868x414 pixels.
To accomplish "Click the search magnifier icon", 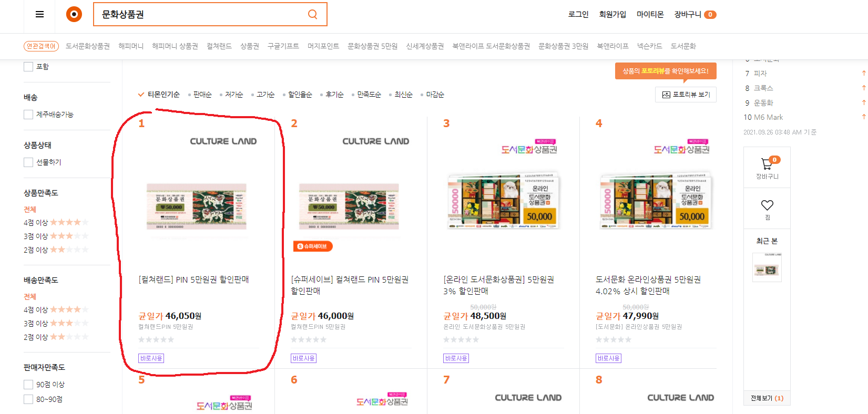I will (x=312, y=14).
